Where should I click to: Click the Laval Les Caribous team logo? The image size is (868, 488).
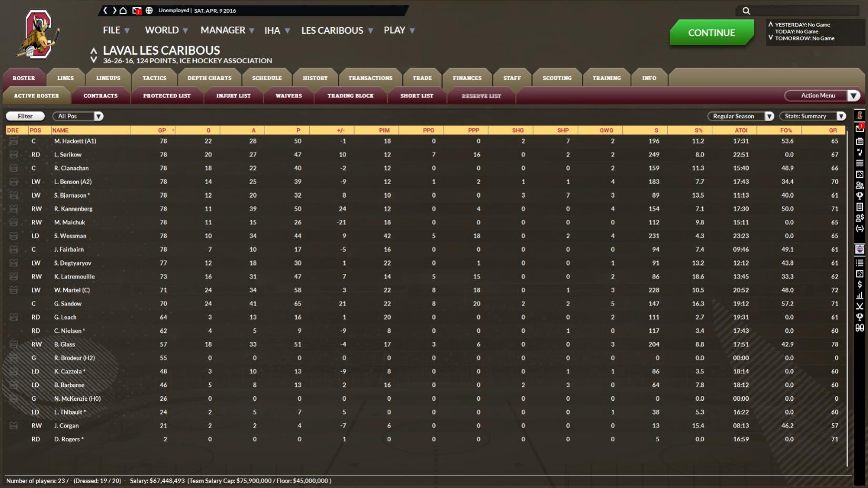(40, 35)
